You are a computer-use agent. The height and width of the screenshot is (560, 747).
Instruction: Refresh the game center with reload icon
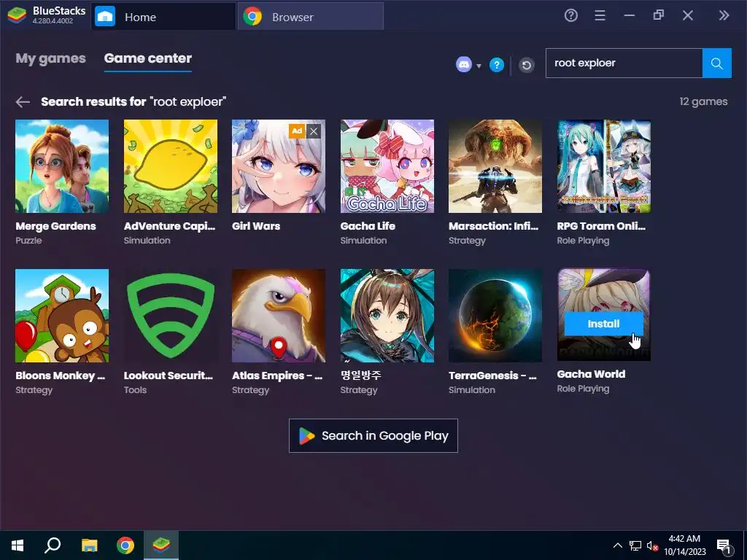[x=526, y=65]
